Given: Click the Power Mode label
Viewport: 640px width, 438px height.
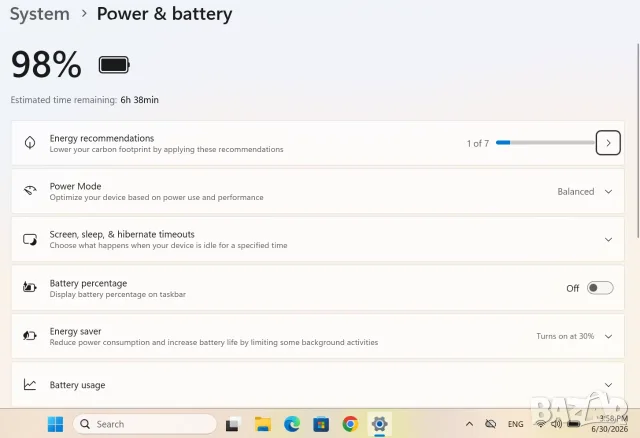Looking at the screenshot, I should (x=76, y=186).
